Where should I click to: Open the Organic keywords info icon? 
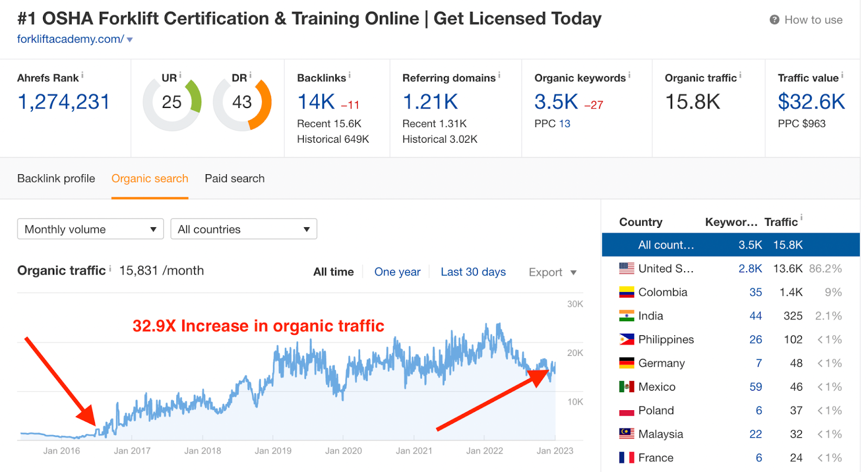(629, 75)
